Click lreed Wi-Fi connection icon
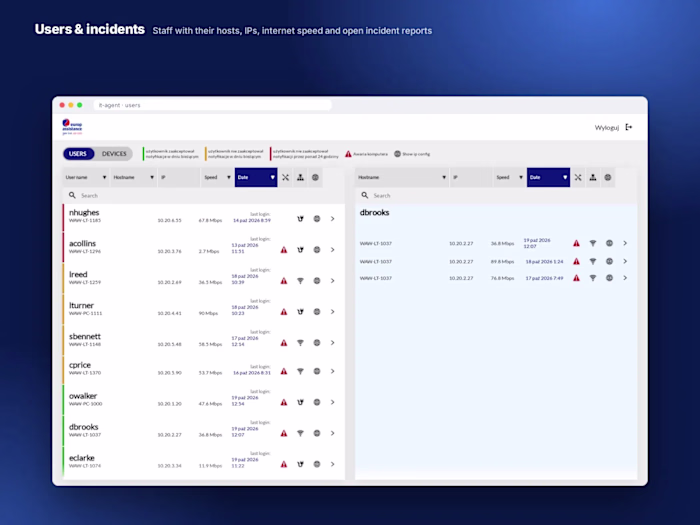The width and height of the screenshot is (700, 525). tap(300, 281)
